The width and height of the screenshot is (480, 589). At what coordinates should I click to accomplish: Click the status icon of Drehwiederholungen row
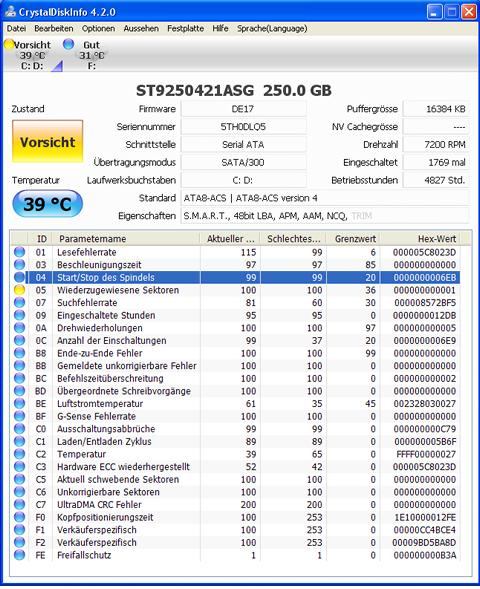click(x=20, y=328)
